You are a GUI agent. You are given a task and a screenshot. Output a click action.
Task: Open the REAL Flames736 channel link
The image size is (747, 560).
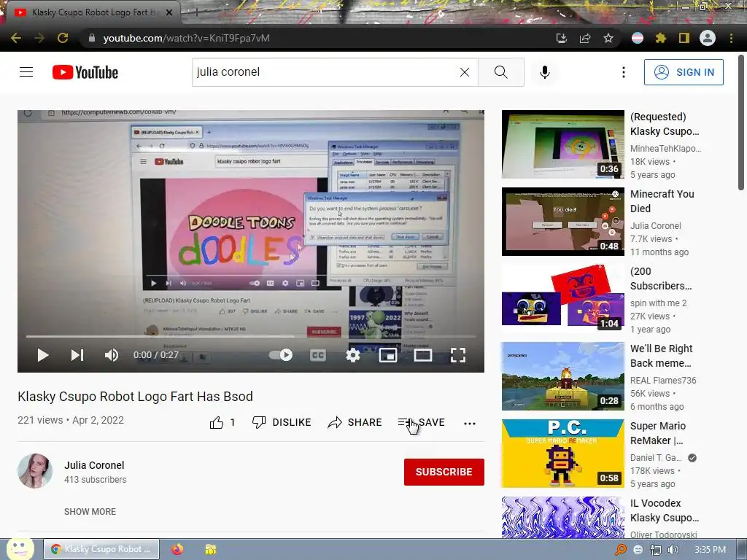pos(663,381)
